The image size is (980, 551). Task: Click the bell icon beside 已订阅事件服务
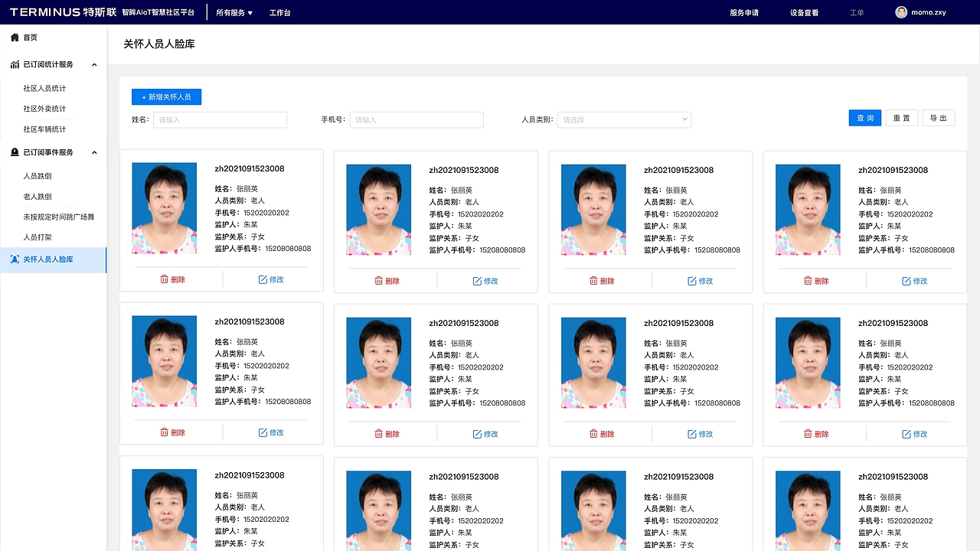[13, 152]
